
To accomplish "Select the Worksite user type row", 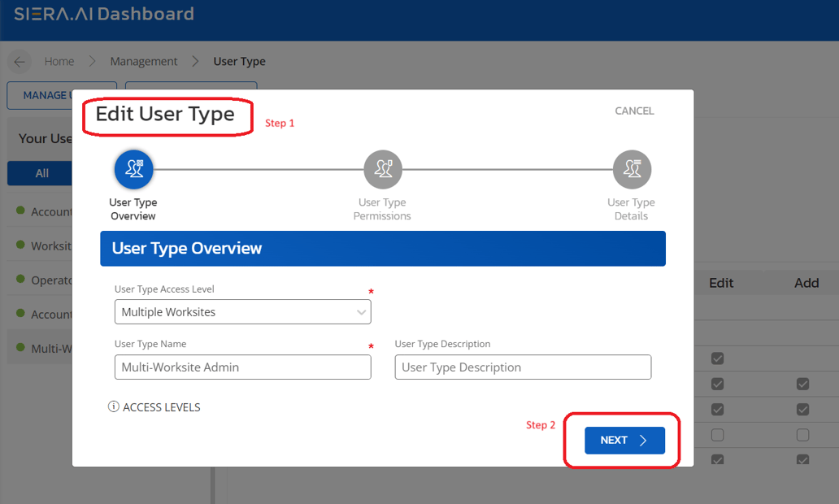I will point(40,245).
